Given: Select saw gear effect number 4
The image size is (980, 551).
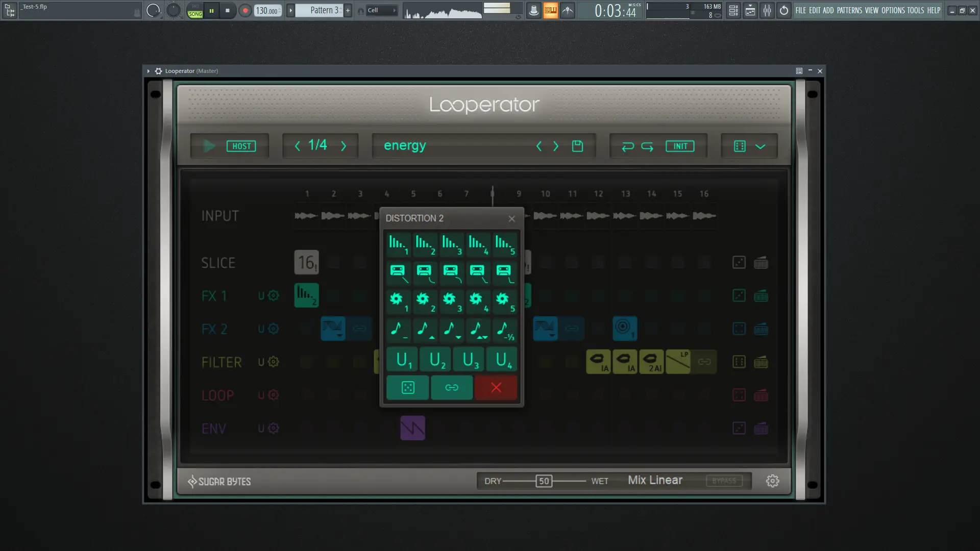Looking at the screenshot, I should [x=478, y=301].
